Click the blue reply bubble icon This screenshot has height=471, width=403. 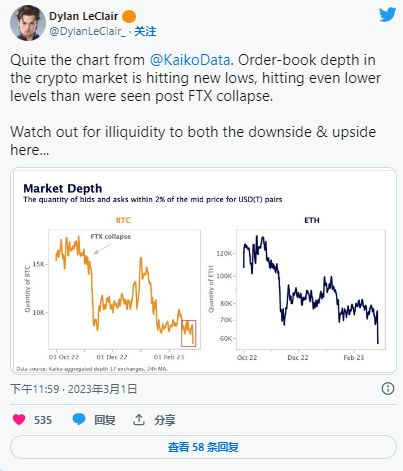(x=79, y=419)
